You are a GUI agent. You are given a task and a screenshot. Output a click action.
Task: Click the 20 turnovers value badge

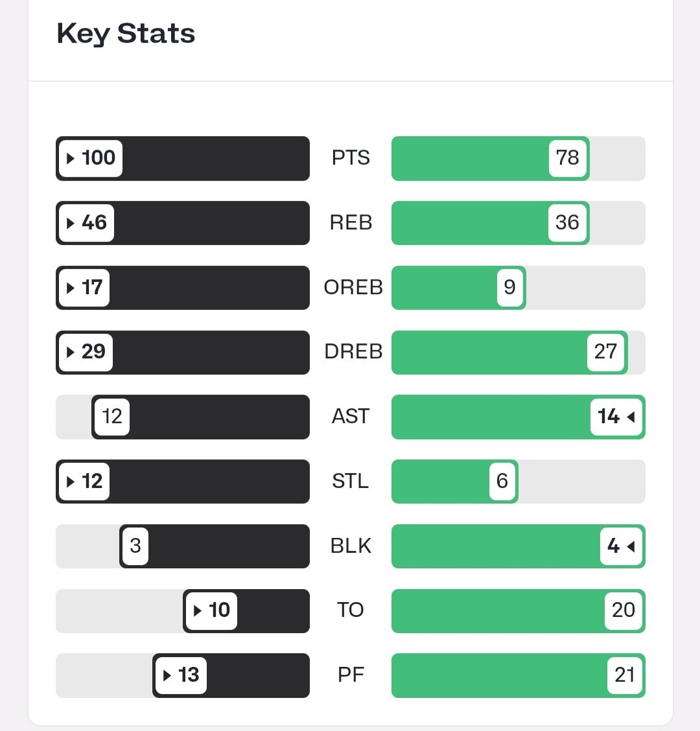pos(623,610)
